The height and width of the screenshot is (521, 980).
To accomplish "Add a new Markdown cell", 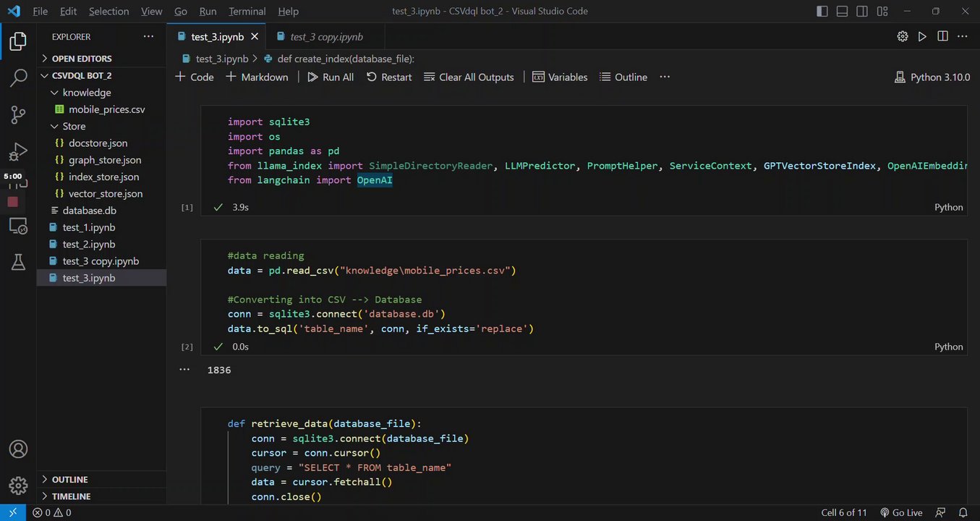I will (x=257, y=77).
